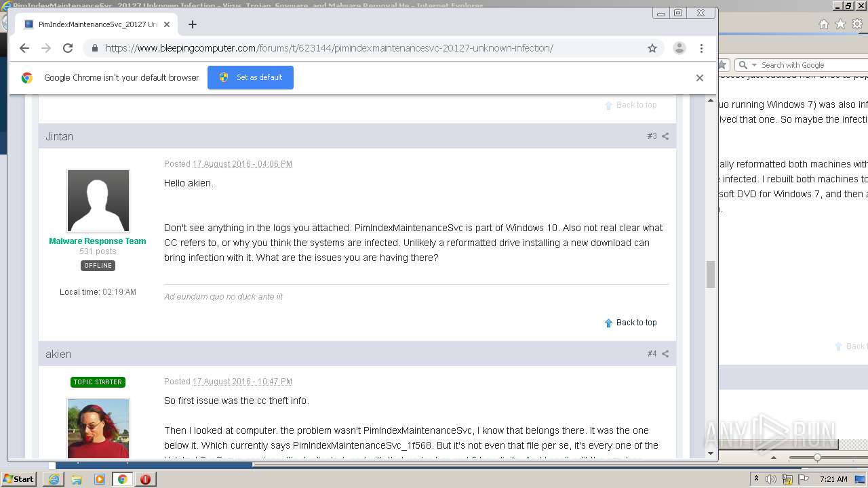Open the Opera taskbar icon

coord(146,479)
